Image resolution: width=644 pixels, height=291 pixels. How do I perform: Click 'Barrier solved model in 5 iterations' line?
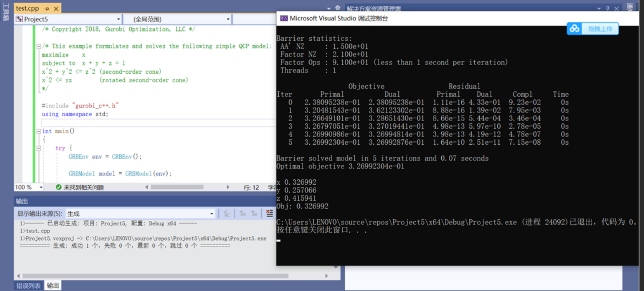383,158
